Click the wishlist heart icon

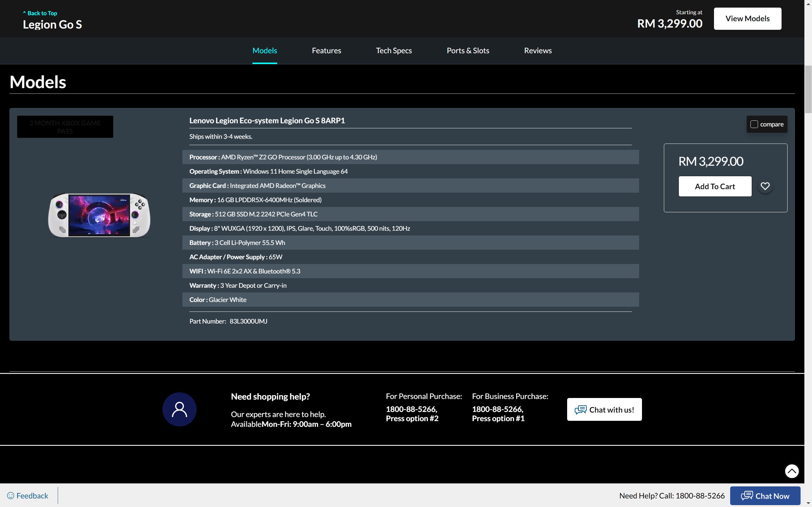click(x=765, y=186)
